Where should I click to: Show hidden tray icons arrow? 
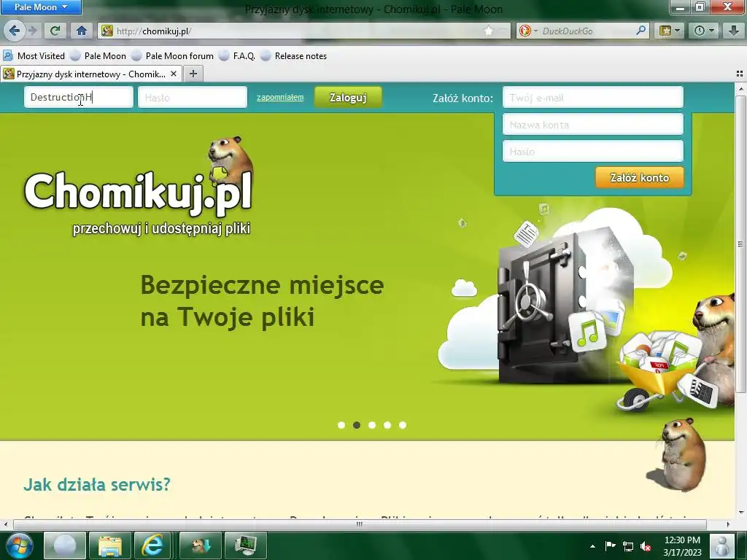point(592,546)
